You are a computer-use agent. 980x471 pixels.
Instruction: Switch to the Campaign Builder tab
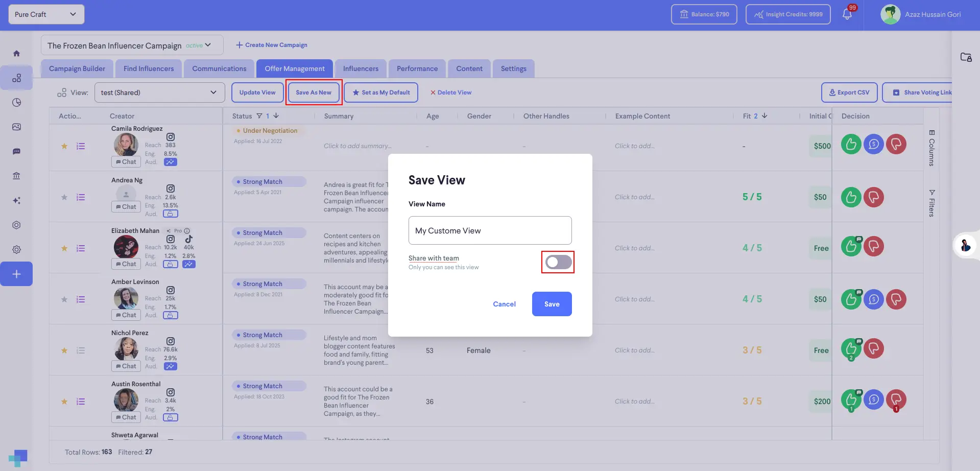point(77,68)
